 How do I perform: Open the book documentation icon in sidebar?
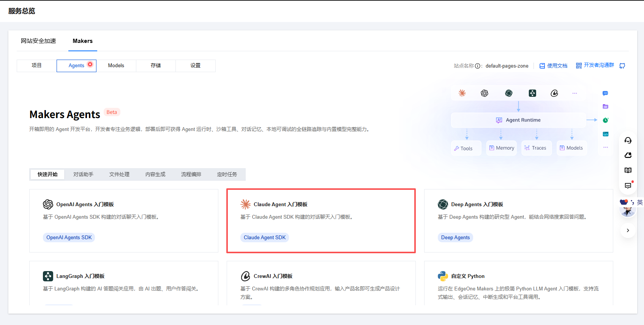(628, 170)
